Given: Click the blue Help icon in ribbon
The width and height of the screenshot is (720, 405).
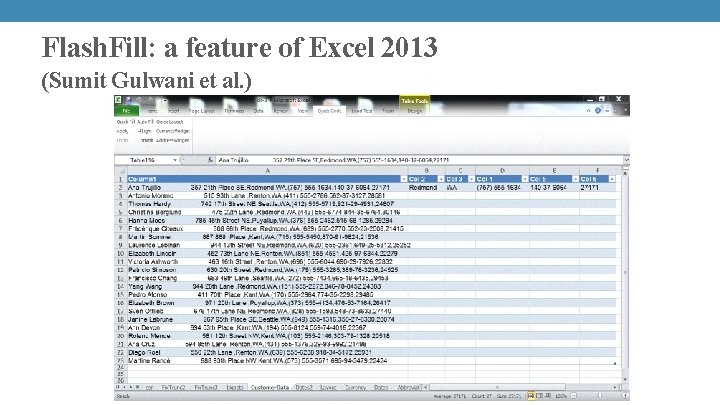Looking at the screenshot, I should 598,111.
